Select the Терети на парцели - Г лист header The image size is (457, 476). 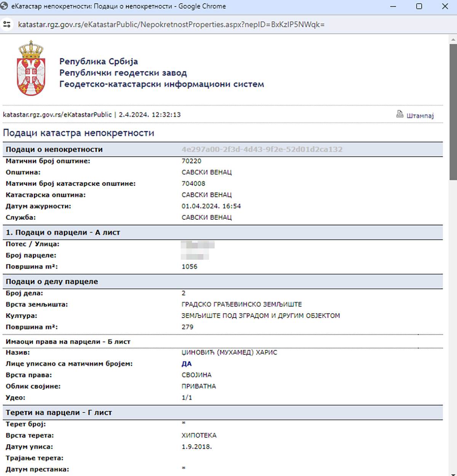pos(59,412)
